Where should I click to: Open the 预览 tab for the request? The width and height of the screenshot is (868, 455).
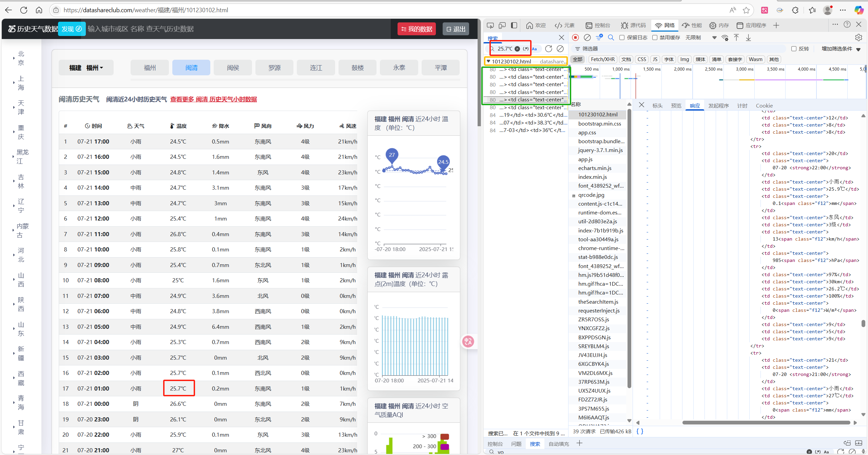[676, 106]
